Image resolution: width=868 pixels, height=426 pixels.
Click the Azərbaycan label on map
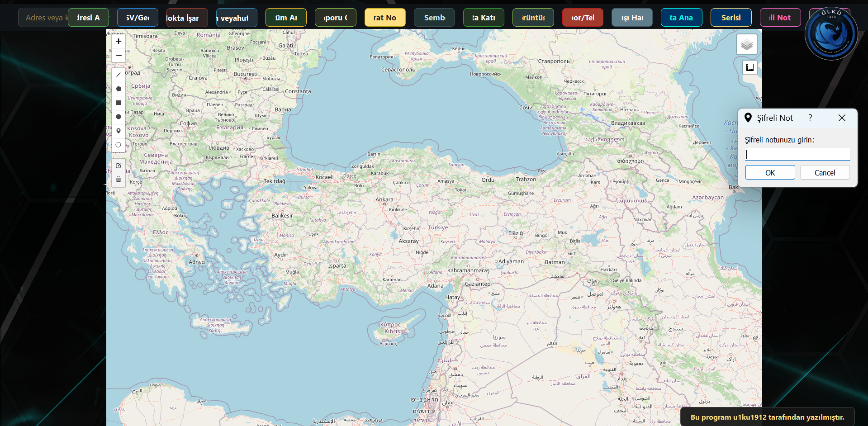pyautogui.click(x=708, y=198)
